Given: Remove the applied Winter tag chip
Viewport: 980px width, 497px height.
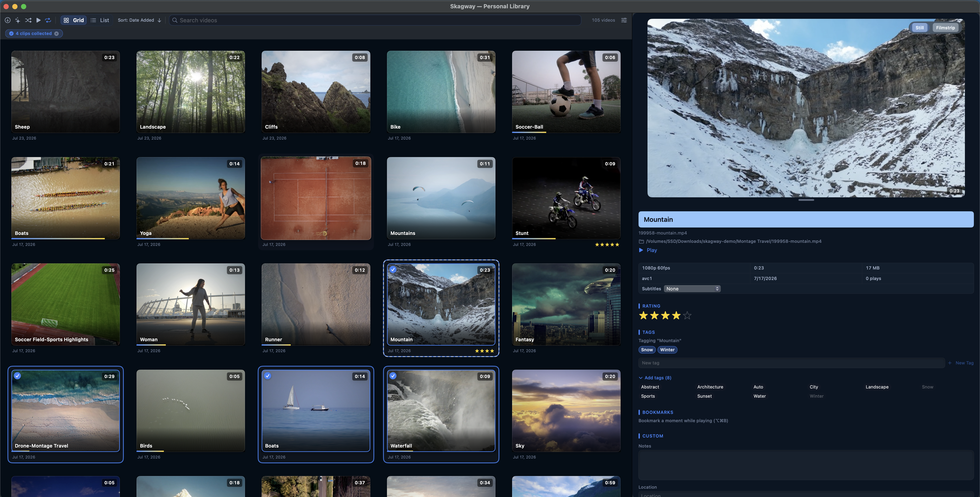Looking at the screenshot, I should pos(667,350).
